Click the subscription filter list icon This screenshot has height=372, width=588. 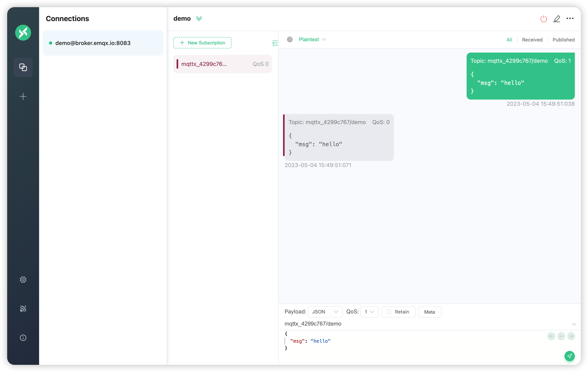(275, 43)
